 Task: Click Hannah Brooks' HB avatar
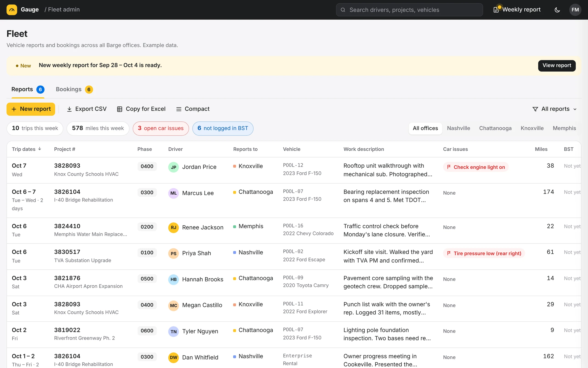(173, 279)
